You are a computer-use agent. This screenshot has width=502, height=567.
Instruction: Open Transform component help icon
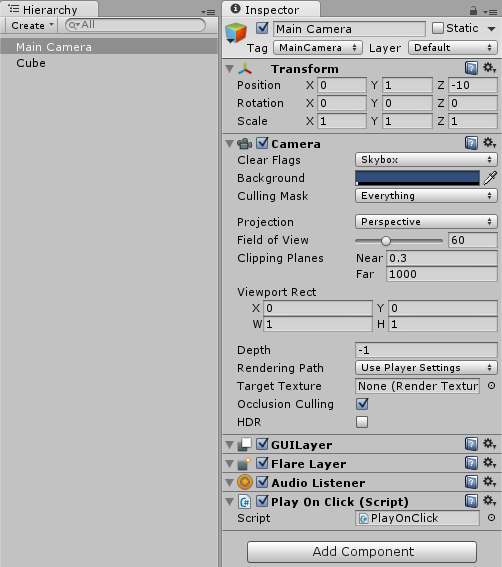pos(471,68)
